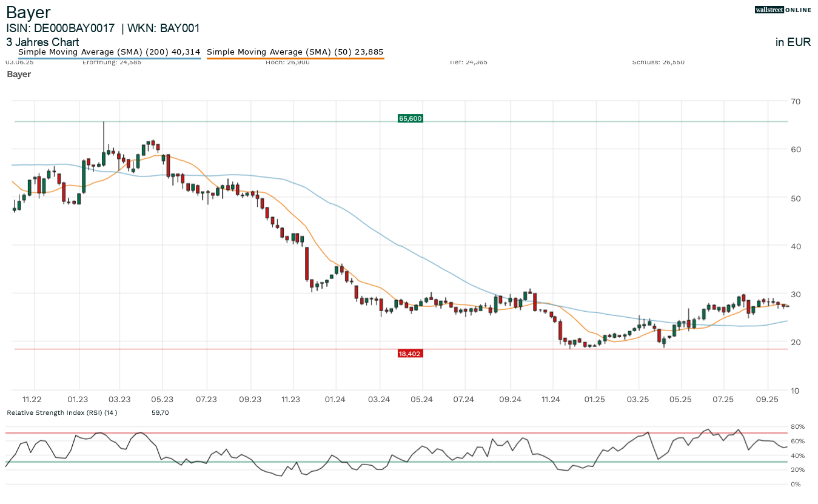Viewport: 818px width, 504px height.
Task: Click the 40 price axis label
Action: 795,246
